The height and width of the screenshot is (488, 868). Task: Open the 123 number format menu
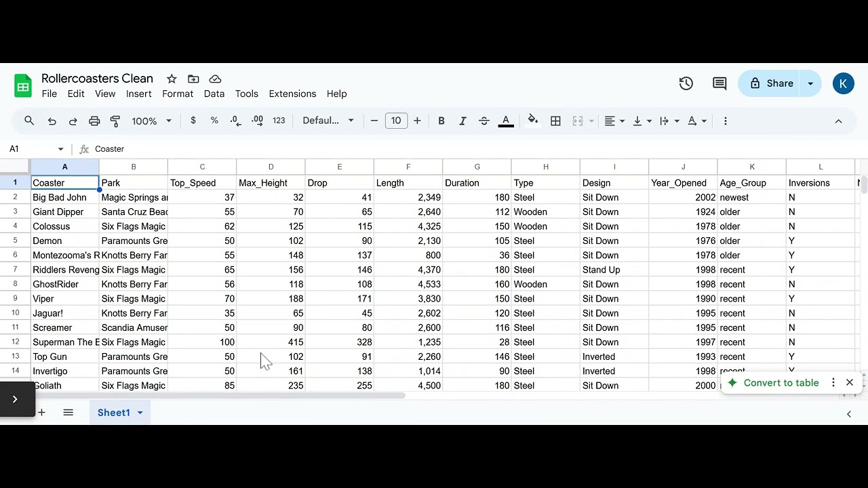[x=279, y=121]
